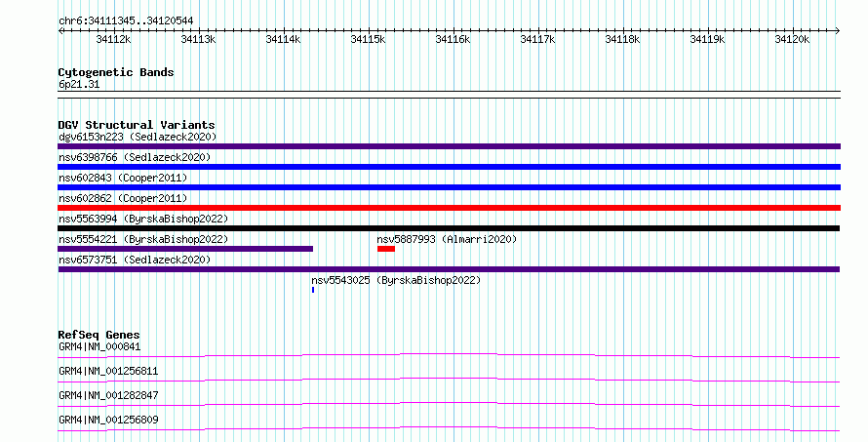Open the nsv602862 (Cooper2011) variant label

click(x=123, y=198)
